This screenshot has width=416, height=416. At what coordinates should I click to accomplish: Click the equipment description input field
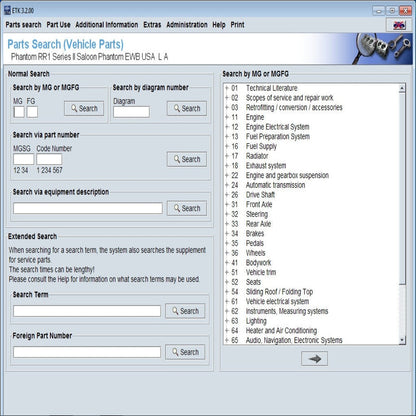(88, 208)
